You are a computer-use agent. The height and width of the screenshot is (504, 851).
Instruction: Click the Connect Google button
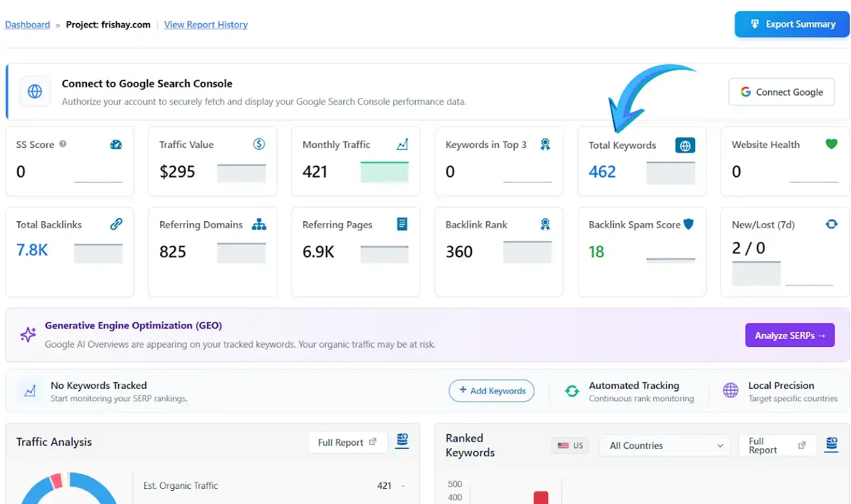(781, 92)
